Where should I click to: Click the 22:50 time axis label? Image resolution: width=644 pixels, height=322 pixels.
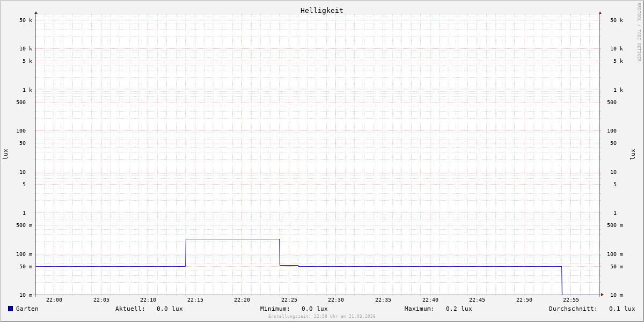524,300
